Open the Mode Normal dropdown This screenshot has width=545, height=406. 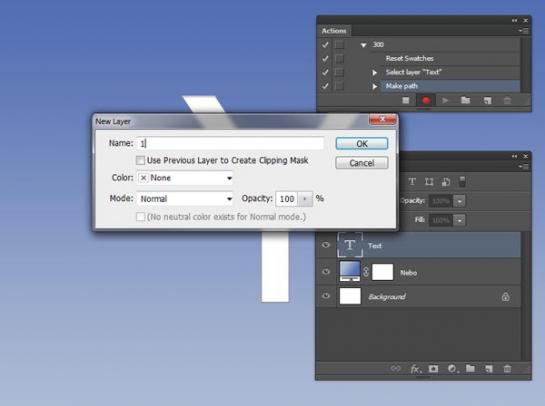point(185,199)
